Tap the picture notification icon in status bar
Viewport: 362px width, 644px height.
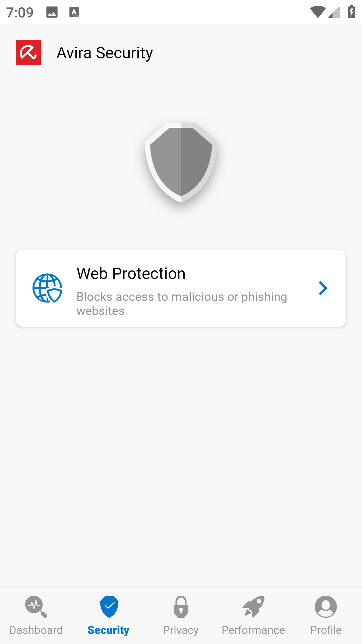[x=52, y=12]
